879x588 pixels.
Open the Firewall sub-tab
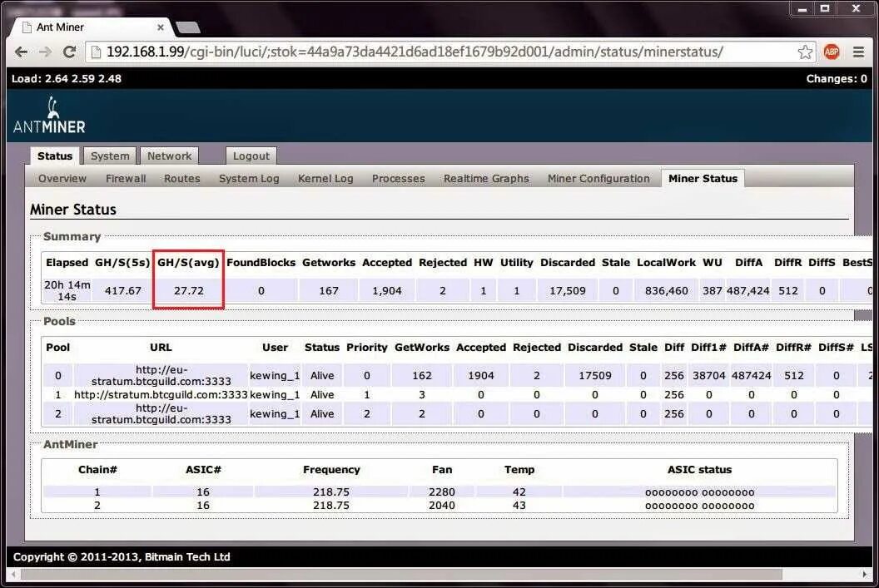tap(126, 179)
